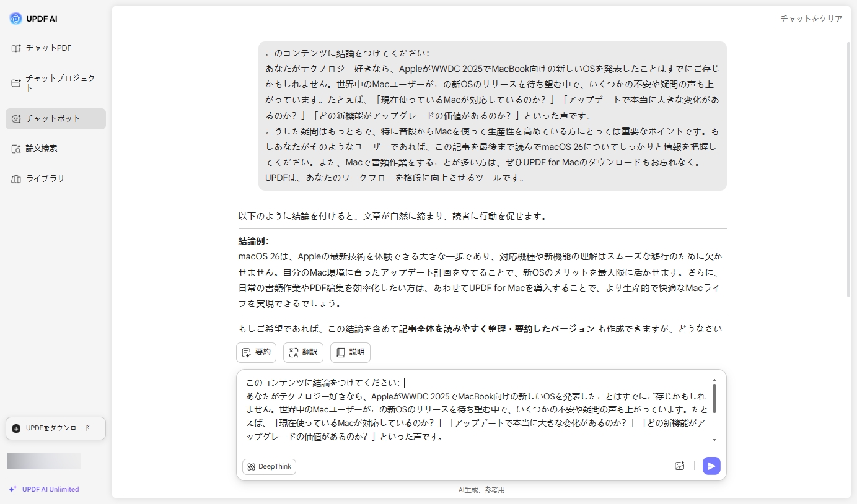Screen dimensions: 857x504
Task: Click the 説明 book icon
Action: [x=341, y=352]
